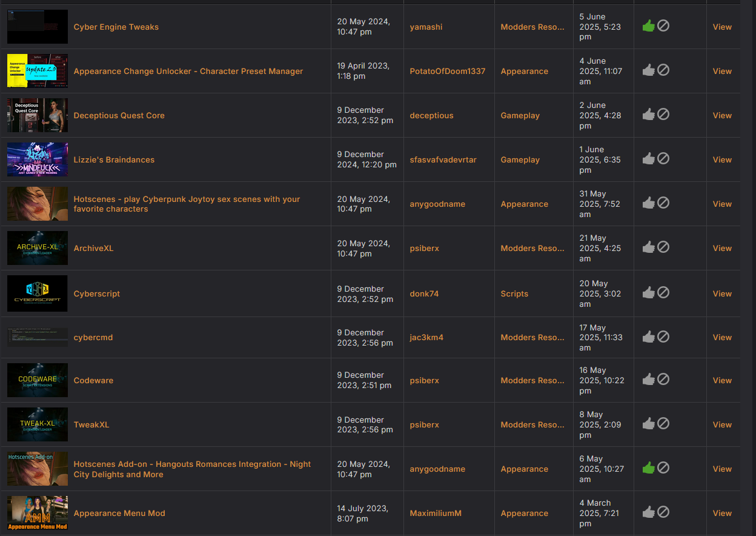Image resolution: width=756 pixels, height=536 pixels.
Task: Click the circle-slash icon for Hotscenes Add-on
Action: [663, 467]
